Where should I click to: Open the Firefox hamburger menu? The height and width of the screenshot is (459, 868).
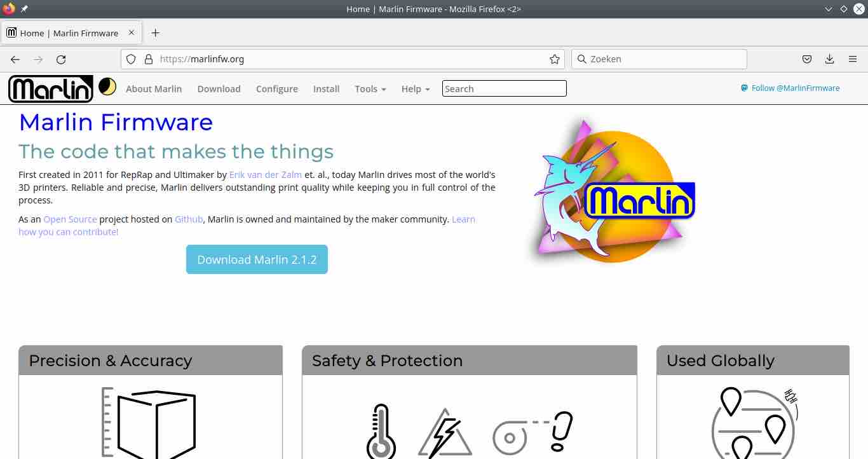(853, 59)
